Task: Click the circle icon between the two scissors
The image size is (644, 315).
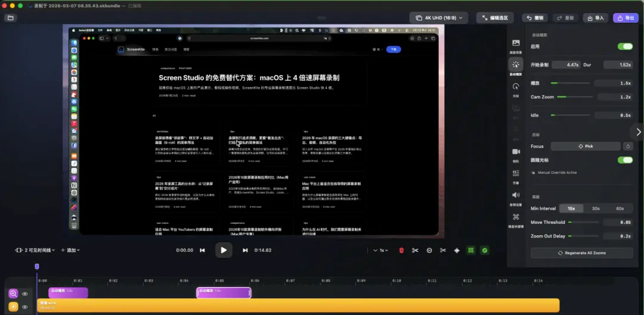Action: (429, 250)
